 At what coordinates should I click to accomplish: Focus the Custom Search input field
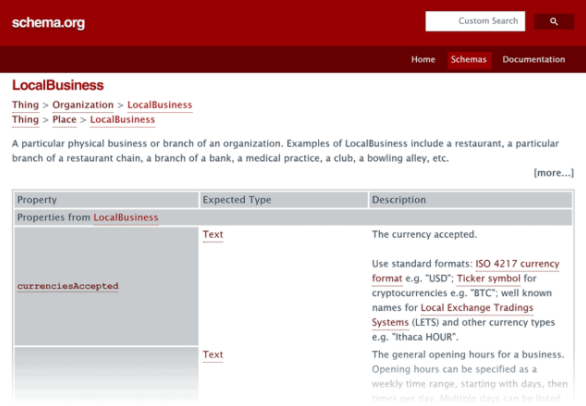[x=475, y=21]
